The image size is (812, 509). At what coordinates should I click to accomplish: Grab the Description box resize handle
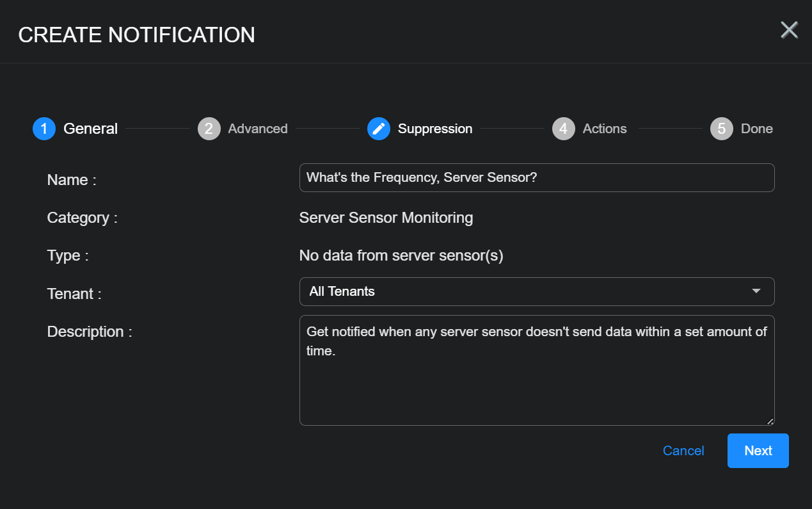tap(770, 421)
